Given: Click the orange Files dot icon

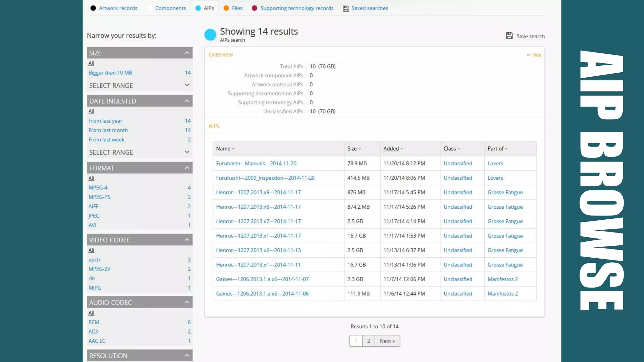Looking at the screenshot, I should tap(226, 8).
